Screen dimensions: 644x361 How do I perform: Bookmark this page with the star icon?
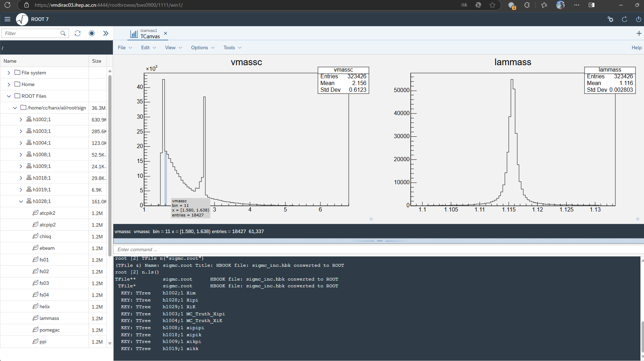pyautogui.click(x=492, y=5)
